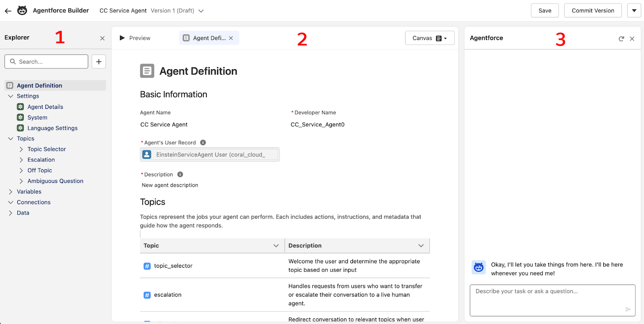Expand the Ambiguous Question topic
Image resolution: width=644 pixels, height=324 pixels.
[x=21, y=181]
